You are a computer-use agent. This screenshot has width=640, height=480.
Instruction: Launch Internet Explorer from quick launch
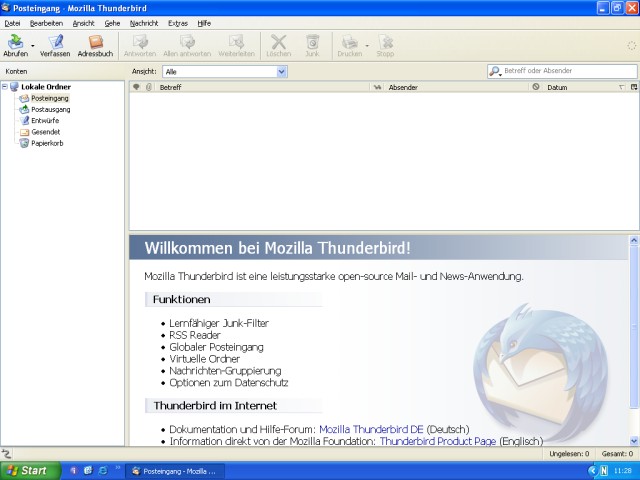(102, 471)
